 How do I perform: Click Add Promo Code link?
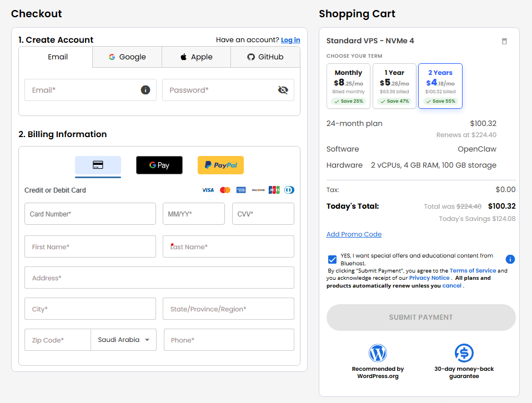[354, 234]
